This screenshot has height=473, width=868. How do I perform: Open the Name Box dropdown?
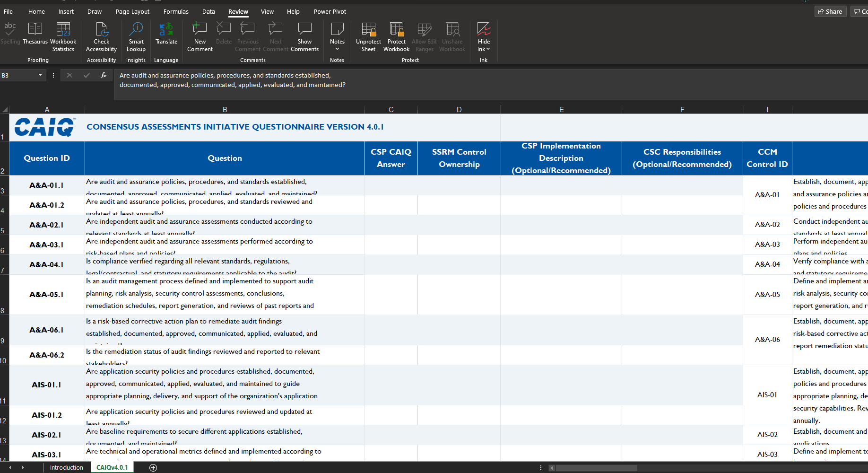point(40,75)
